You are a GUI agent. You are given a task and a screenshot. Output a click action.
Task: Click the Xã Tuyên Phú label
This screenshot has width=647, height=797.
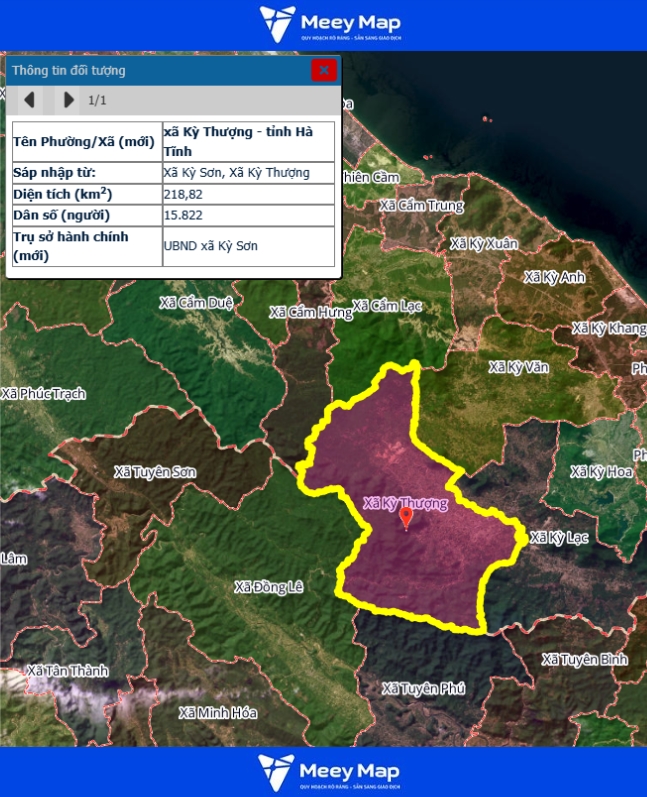(424, 688)
